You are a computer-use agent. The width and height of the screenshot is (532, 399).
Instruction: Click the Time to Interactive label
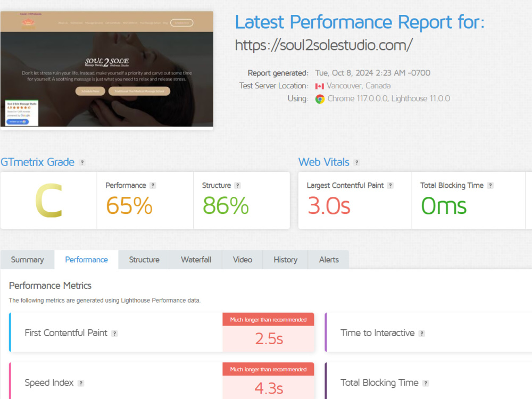click(x=378, y=333)
